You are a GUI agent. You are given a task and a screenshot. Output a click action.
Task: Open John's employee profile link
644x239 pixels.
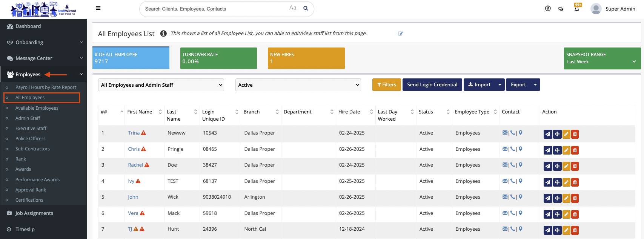pyautogui.click(x=133, y=197)
